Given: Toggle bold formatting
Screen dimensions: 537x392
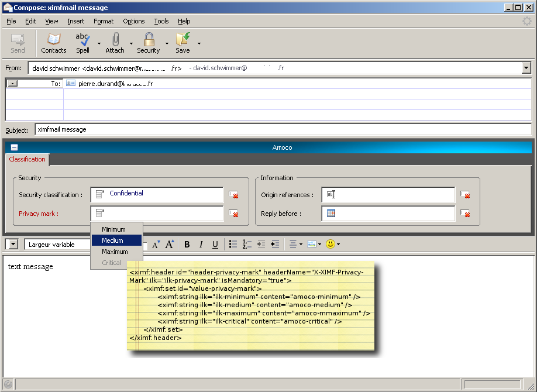Looking at the screenshot, I should tap(187, 244).
